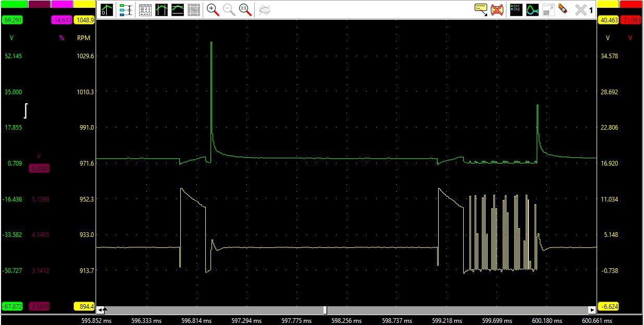Open the channel spacing tool
The width and height of the screenshot is (644, 325).
[126, 9]
